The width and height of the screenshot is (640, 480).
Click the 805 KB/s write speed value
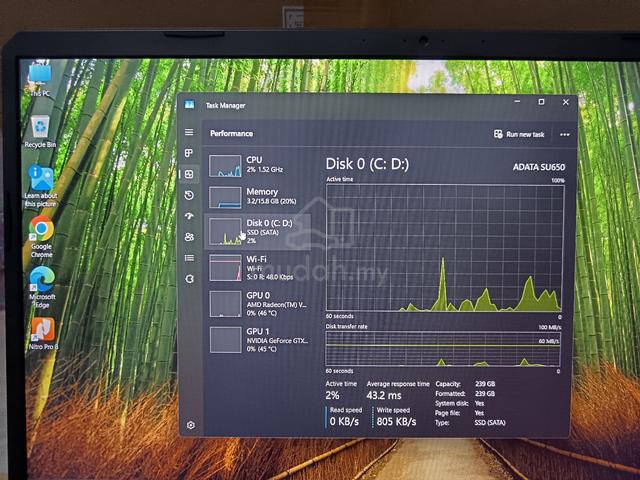click(396, 422)
